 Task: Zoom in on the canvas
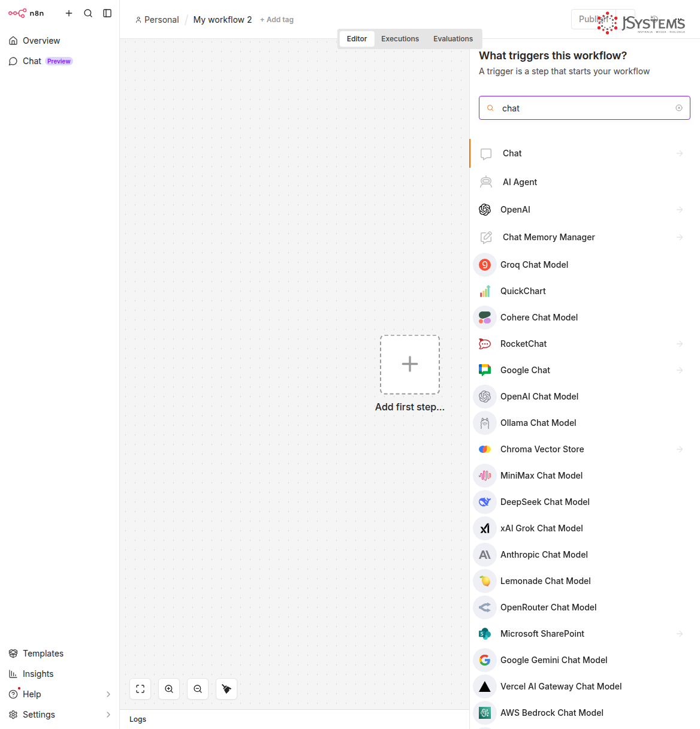[169, 689]
